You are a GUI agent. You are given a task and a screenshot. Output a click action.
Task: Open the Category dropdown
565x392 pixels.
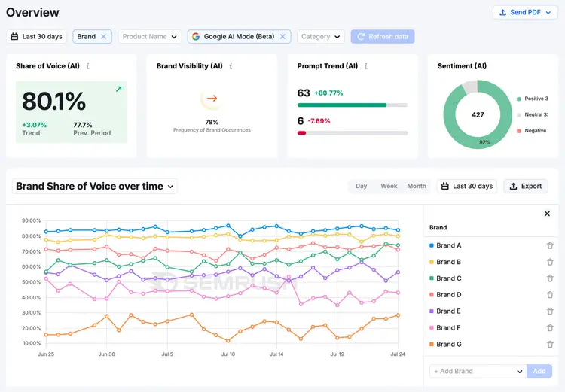(x=320, y=36)
